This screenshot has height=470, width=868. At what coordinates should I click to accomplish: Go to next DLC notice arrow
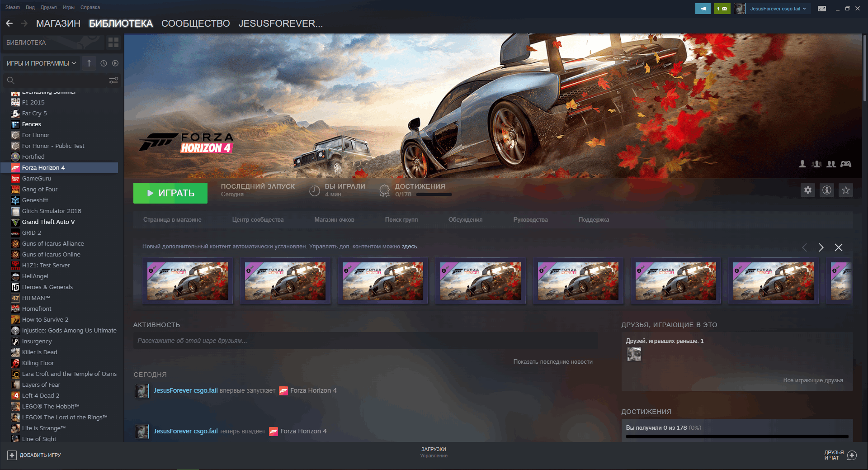(x=821, y=247)
